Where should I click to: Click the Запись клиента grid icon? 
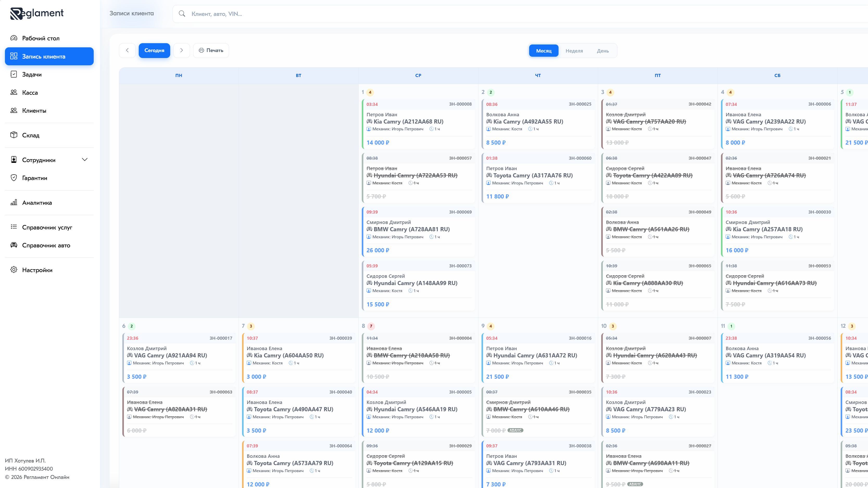click(14, 56)
